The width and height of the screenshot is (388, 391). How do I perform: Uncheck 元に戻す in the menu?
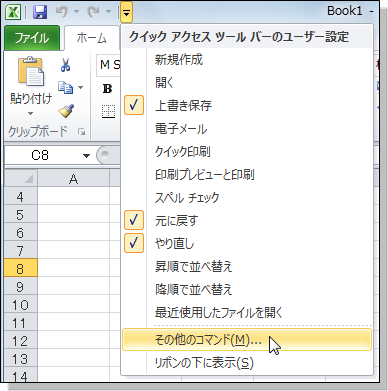[247, 221]
